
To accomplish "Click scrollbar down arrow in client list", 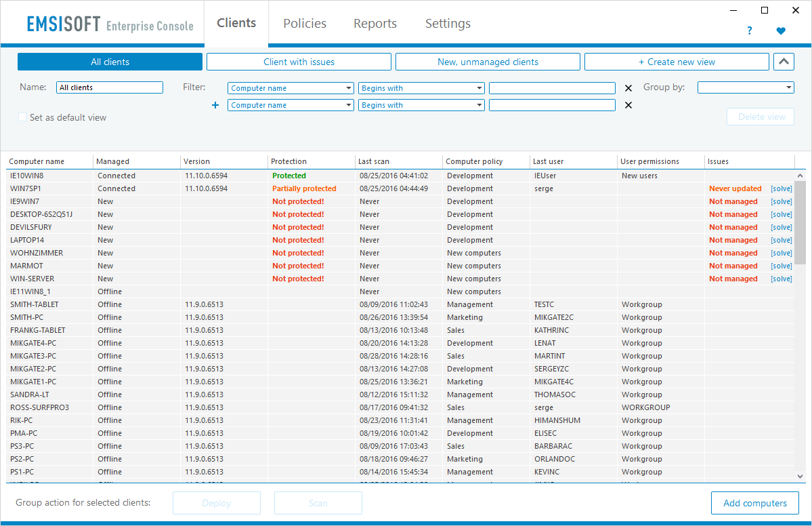I will tap(800, 477).
